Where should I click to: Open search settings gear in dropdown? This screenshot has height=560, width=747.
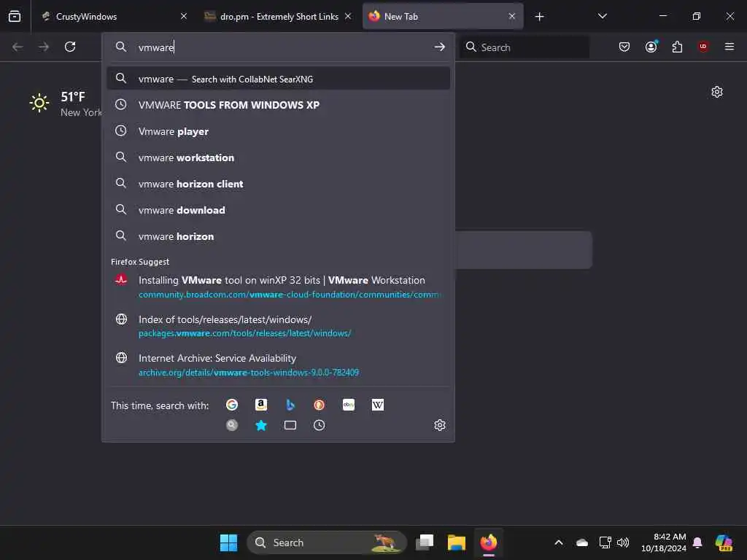click(440, 425)
